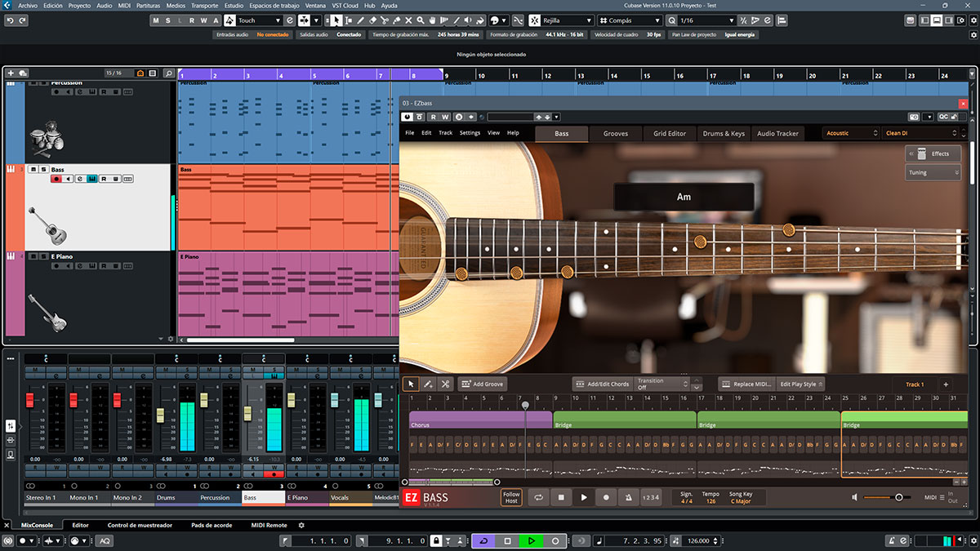980x551 pixels.
Task: Mute the Bass track in track list
Action: [33, 170]
